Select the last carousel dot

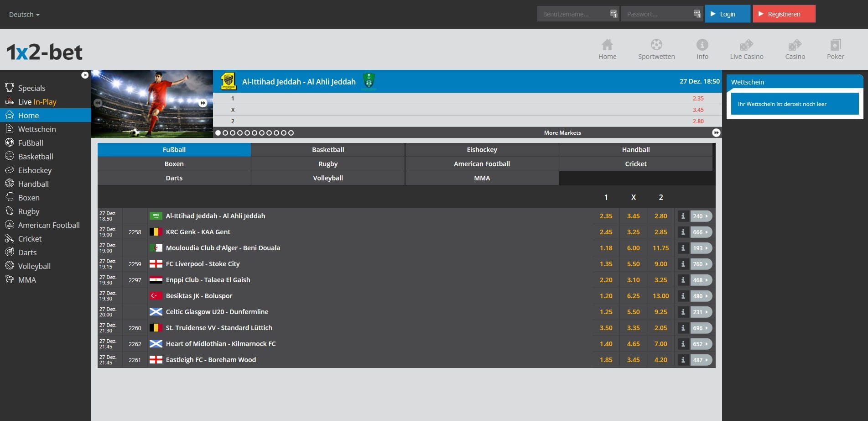(x=291, y=133)
